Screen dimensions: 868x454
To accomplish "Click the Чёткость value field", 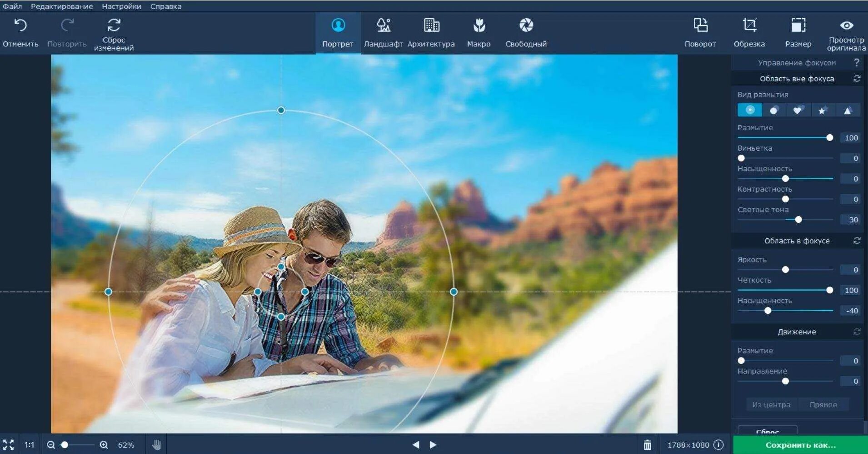I will click(850, 290).
